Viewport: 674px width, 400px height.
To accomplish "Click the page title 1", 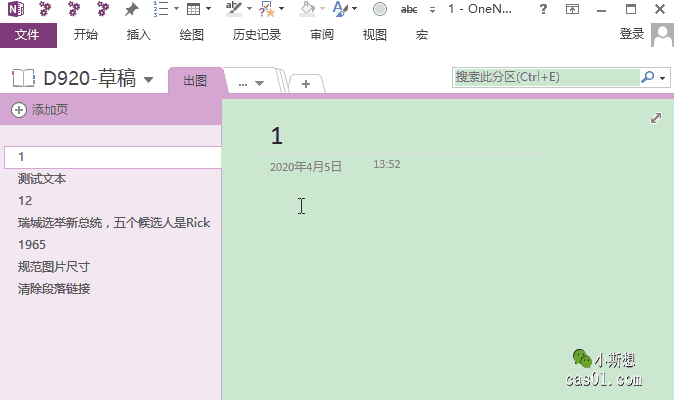I will click(277, 136).
